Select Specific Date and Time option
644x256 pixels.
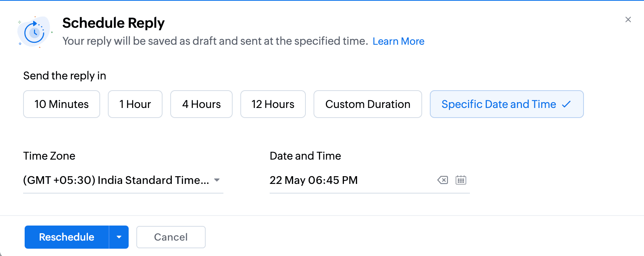[x=507, y=104]
